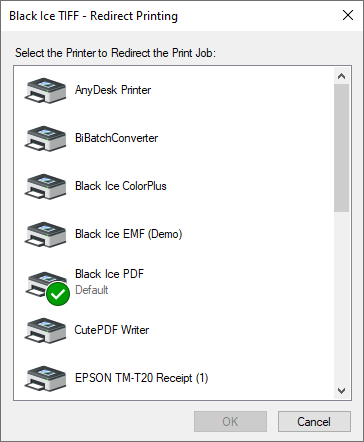Image resolution: width=364 pixels, height=442 pixels.
Task: Click the AnyDesk Printer icon
Action: [x=45, y=90]
